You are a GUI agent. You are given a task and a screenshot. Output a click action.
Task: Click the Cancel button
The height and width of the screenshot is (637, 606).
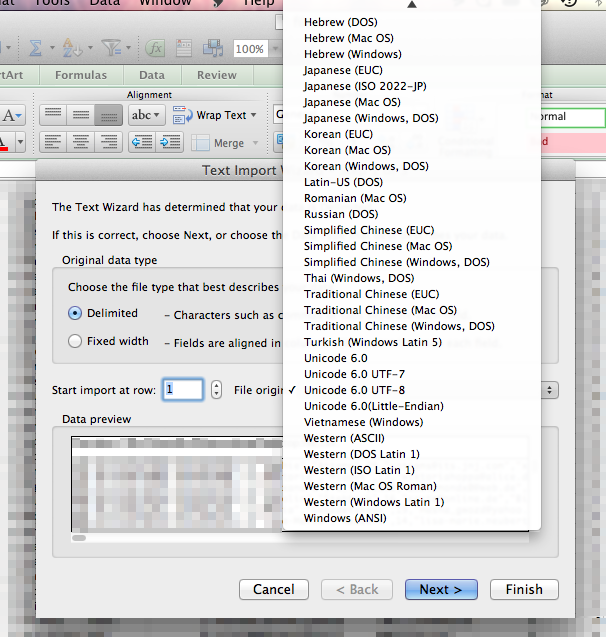point(274,589)
